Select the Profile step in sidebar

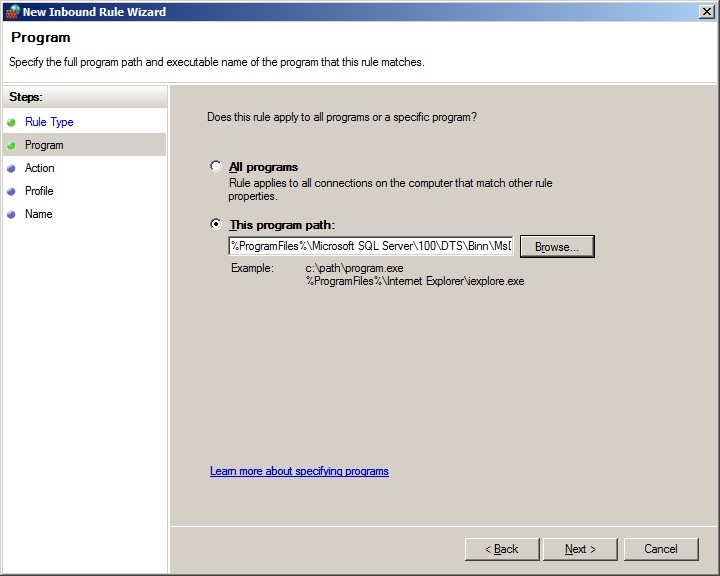coord(39,191)
